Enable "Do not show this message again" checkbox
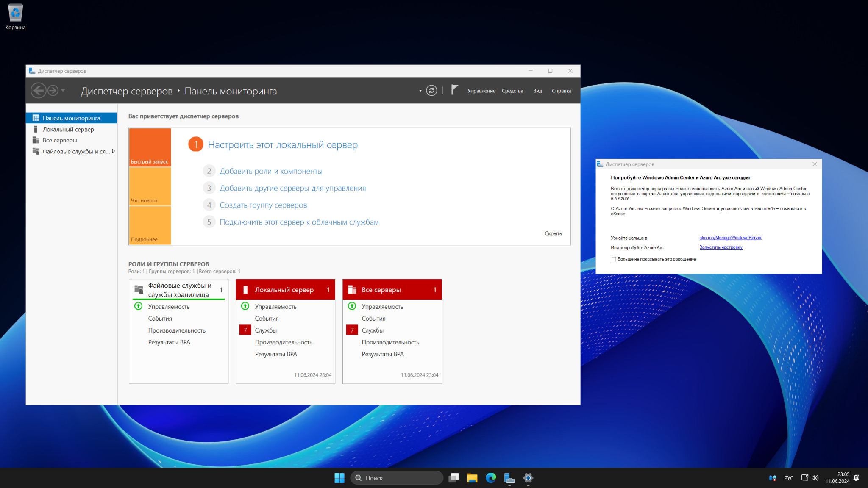This screenshot has width=868, height=488. coord(614,259)
